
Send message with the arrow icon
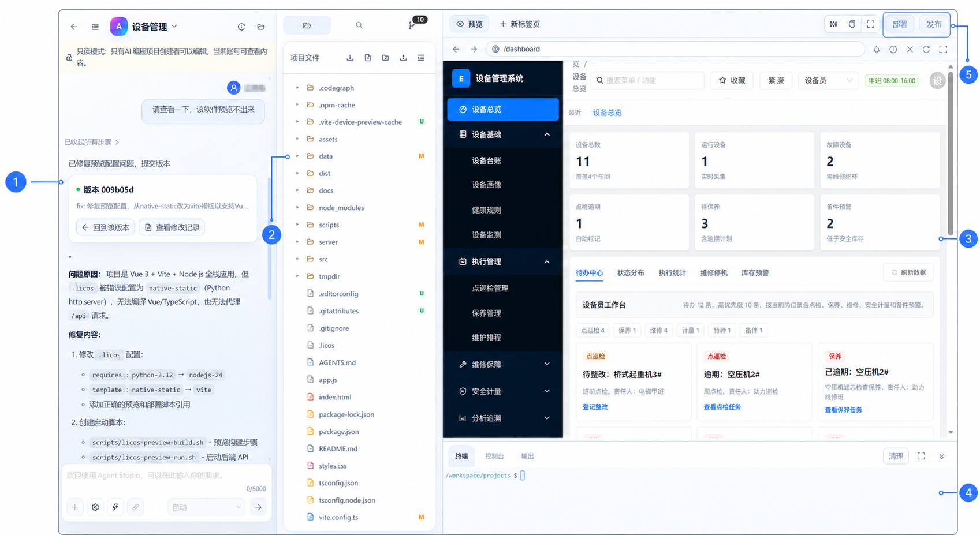(259, 507)
